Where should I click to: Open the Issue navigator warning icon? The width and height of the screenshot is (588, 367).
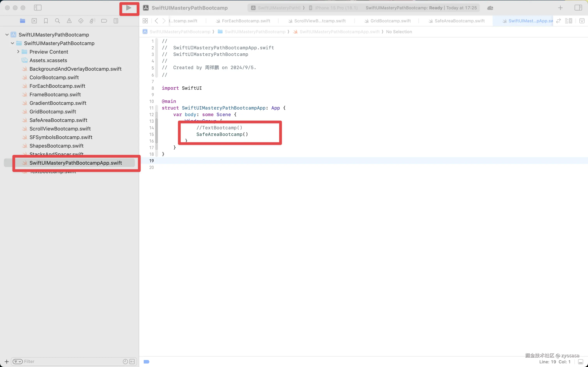pyautogui.click(x=69, y=21)
